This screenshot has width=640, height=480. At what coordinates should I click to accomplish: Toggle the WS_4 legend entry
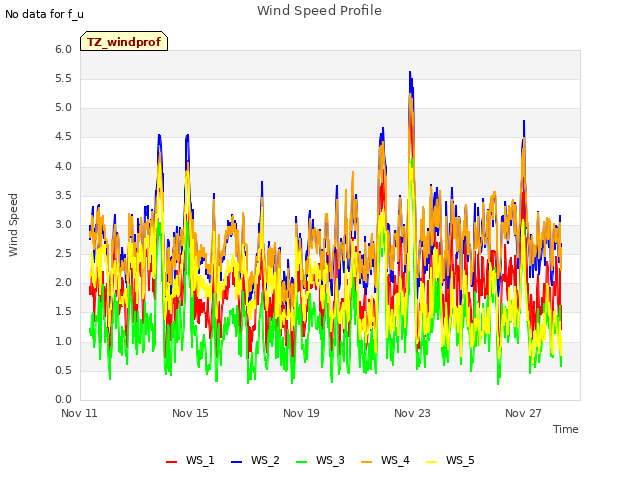pos(385,460)
